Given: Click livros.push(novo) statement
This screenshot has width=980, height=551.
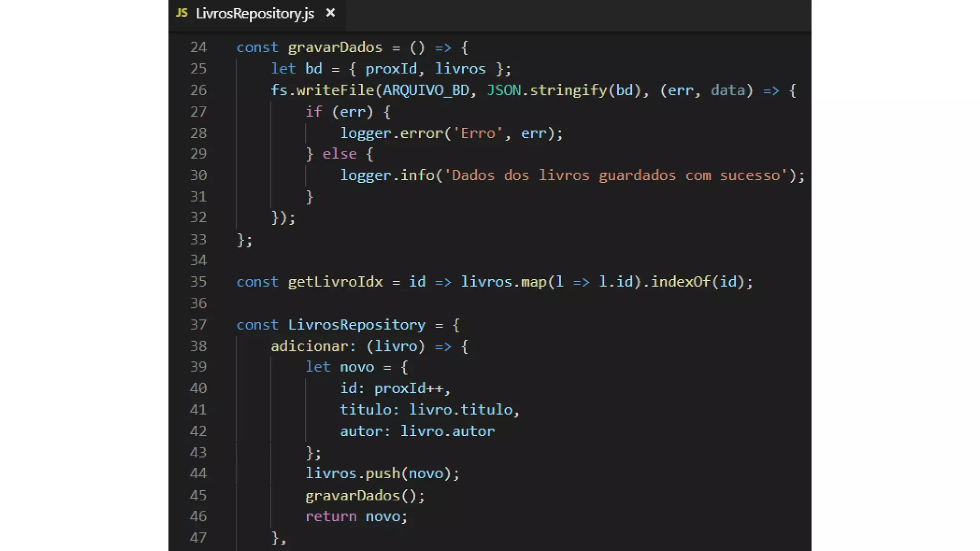Looking at the screenshot, I should [382, 474].
